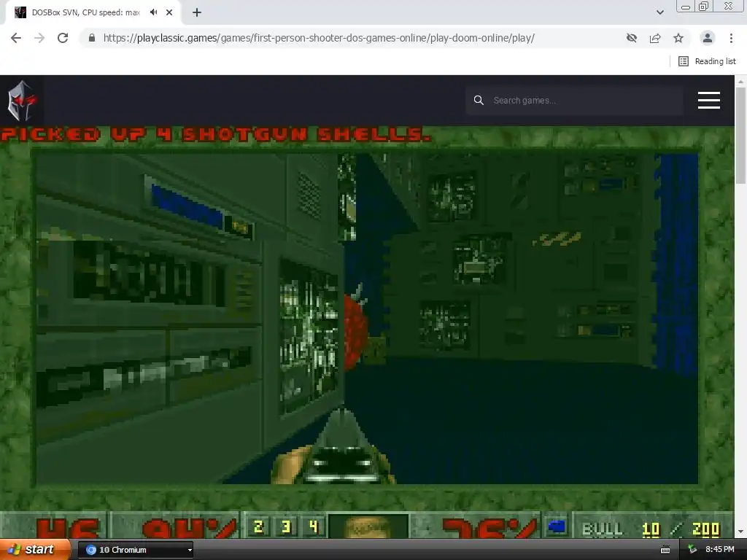Click the lock icon in the address bar
Image resolution: width=747 pixels, height=560 pixels.
[92, 38]
